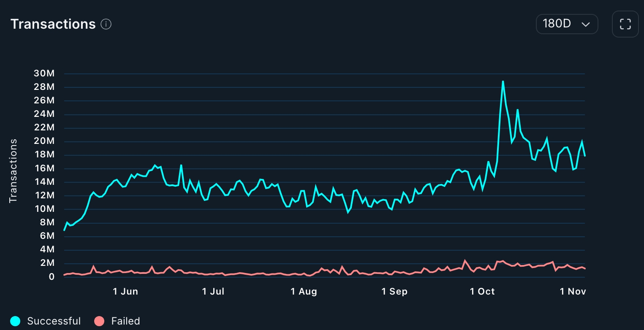Toggle the Failed series legend item

[x=117, y=321]
